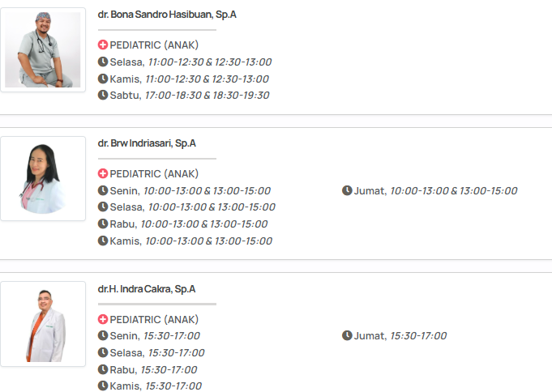This screenshot has height=392, width=552.
Task: Click clock icon beside Jumat 15:30-17:00
Action: [347, 336]
